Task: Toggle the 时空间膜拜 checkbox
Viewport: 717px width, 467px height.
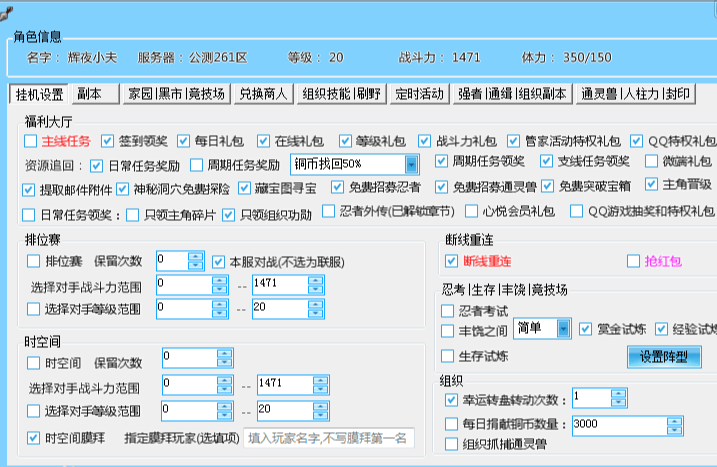Action: coord(33,438)
